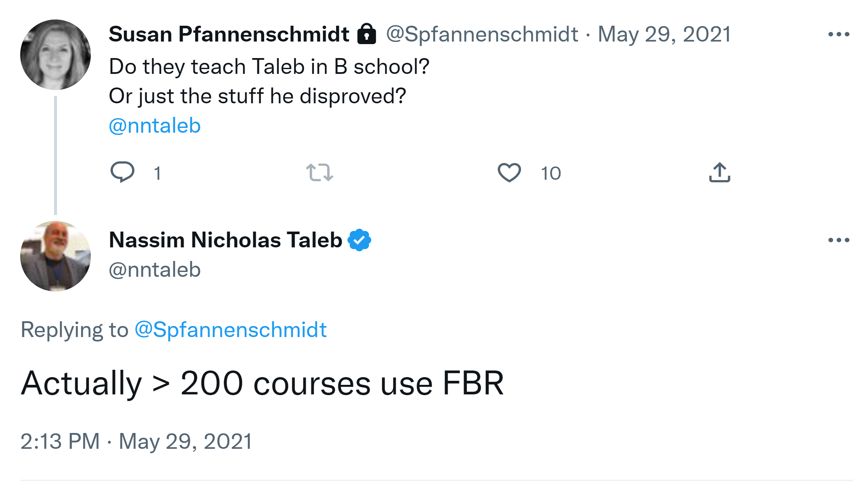868x494 pixels.
Task: Click the Susan Pfannenschmidt display name
Action: [229, 34]
